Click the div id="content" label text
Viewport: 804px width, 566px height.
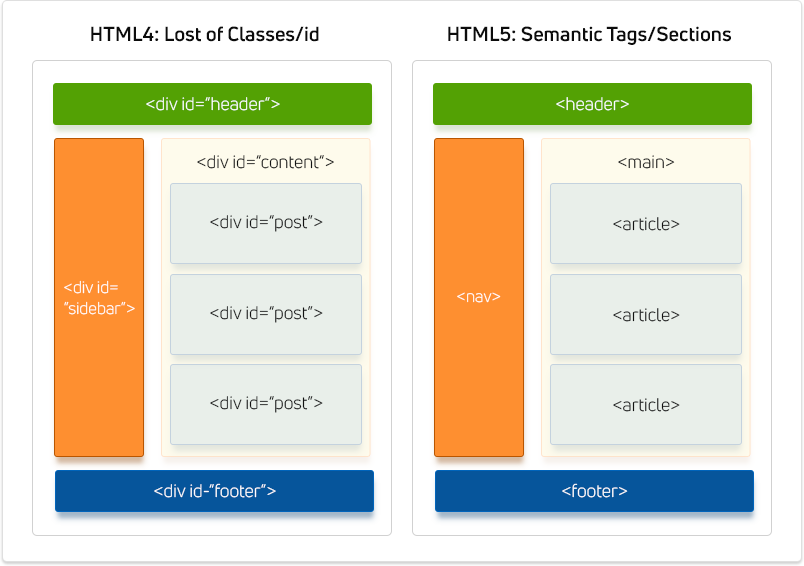tap(265, 161)
